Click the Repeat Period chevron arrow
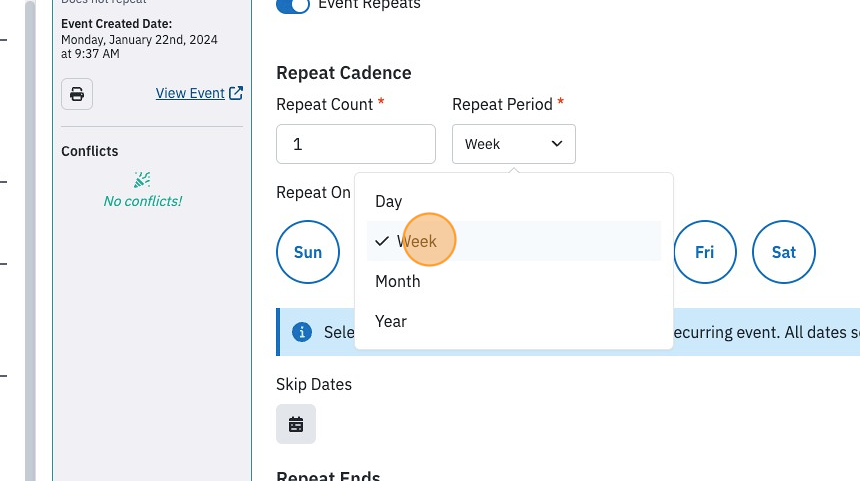Image resolution: width=860 pixels, height=481 pixels. pos(557,144)
